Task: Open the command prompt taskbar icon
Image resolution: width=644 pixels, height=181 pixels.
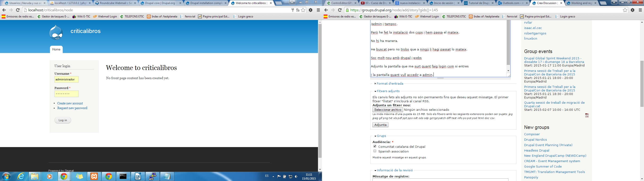Action: pyautogui.click(x=123, y=176)
